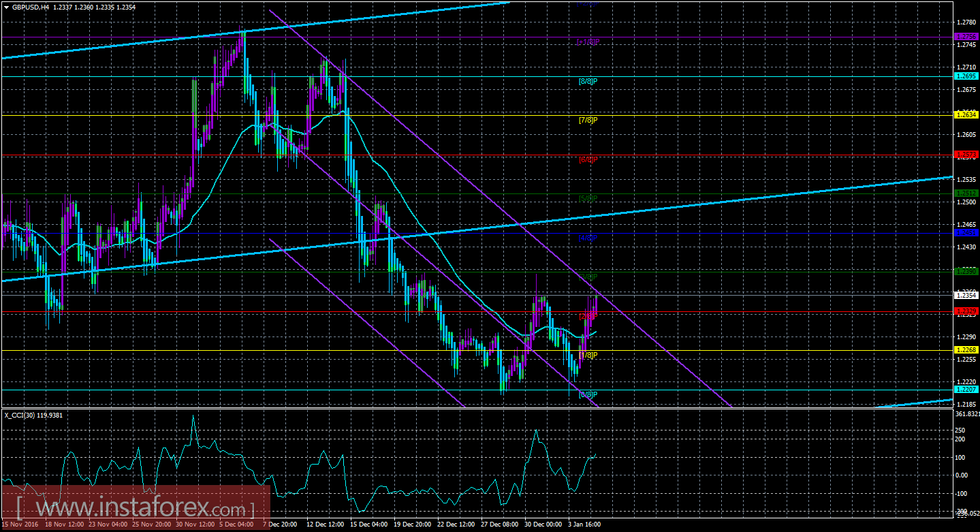Click the red 1.2329 price marker

click(965, 312)
